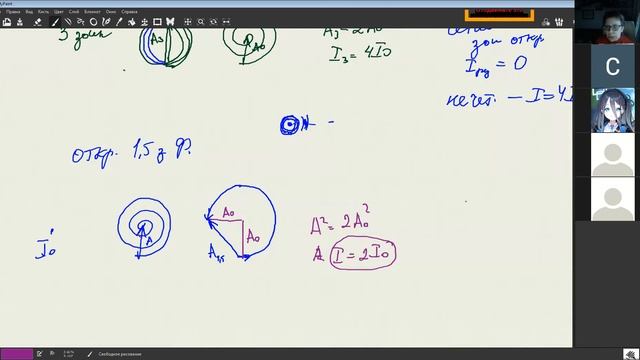The image size is (640, 360).
Task: Open the Блокнот menu
Action: (92, 12)
